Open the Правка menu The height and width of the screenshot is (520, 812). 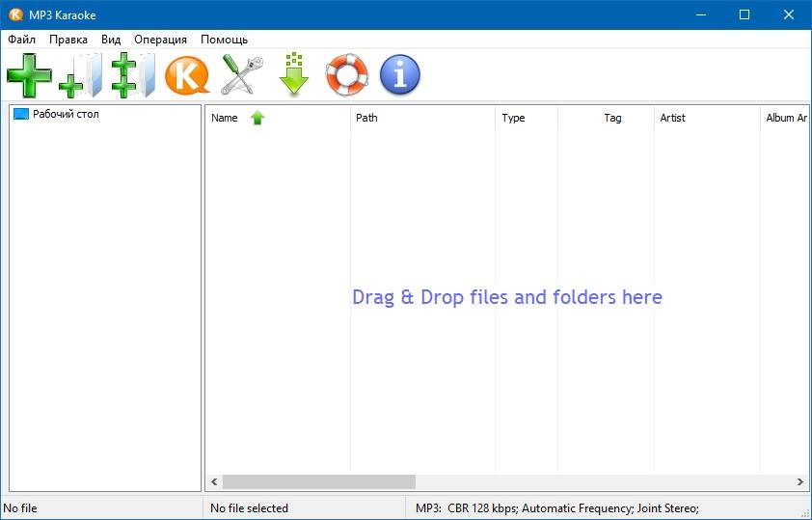pyautogui.click(x=68, y=40)
